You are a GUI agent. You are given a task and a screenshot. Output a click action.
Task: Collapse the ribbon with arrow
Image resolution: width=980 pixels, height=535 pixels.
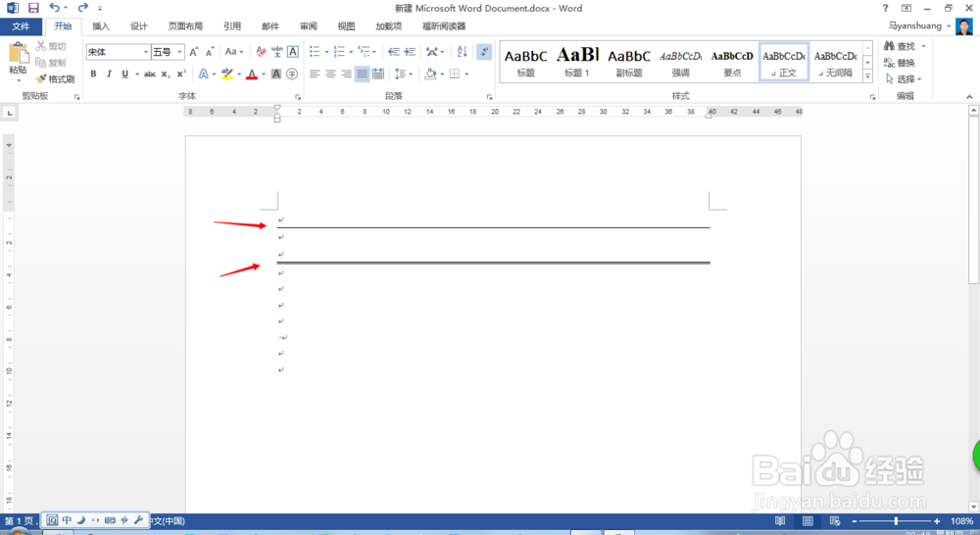969,96
